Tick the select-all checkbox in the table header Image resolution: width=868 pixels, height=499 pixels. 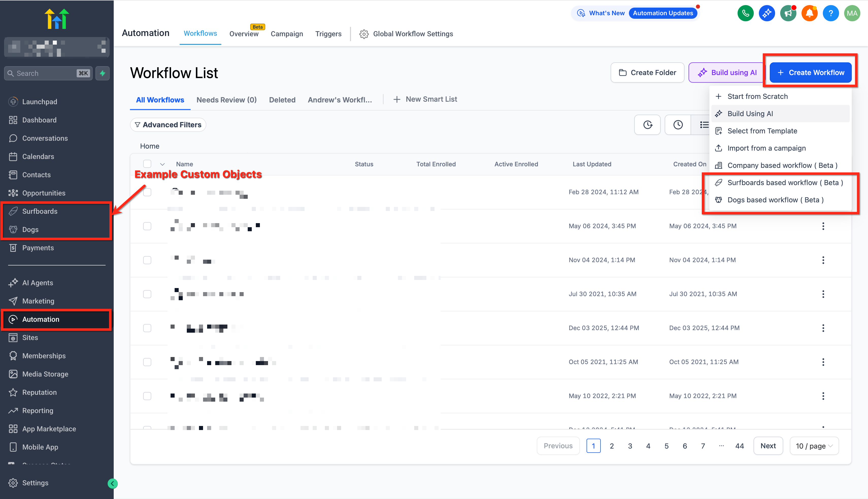[147, 164]
